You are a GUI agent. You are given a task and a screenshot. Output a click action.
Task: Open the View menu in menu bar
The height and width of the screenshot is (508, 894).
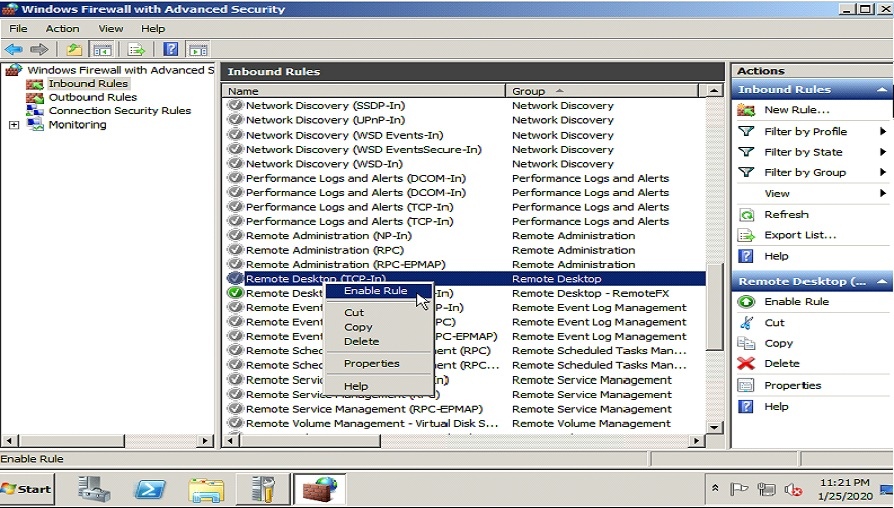[x=111, y=29]
